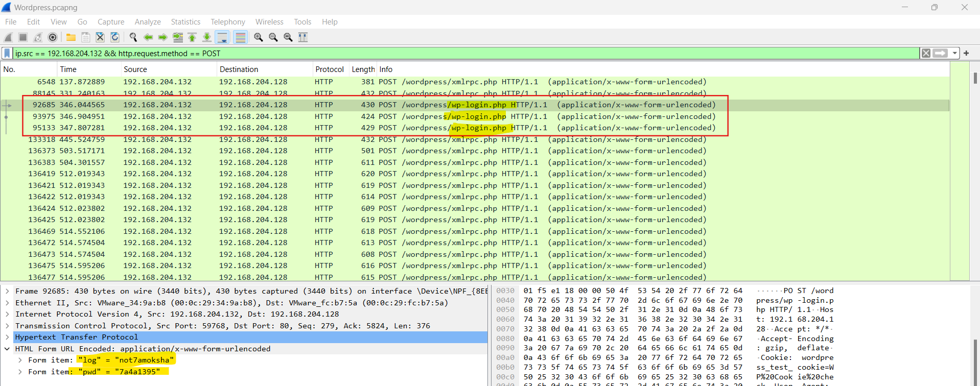Image resolution: width=980 pixels, height=386 pixels.
Task: Zoom out main window text
Action: click(x=273, y=37)
